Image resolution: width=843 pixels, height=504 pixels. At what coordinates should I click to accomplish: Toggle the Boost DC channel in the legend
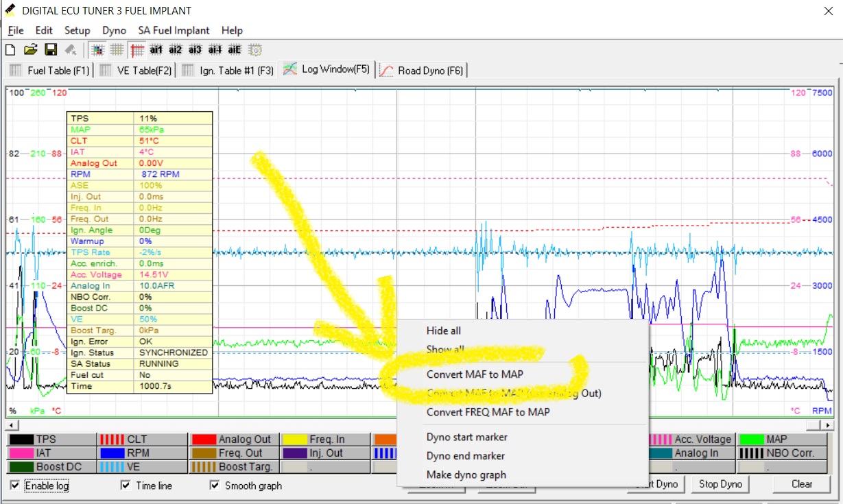51,466
